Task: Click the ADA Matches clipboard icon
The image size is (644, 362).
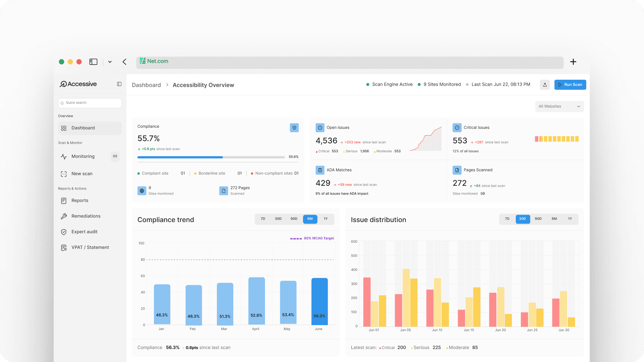Action: [x=320, y=170]
